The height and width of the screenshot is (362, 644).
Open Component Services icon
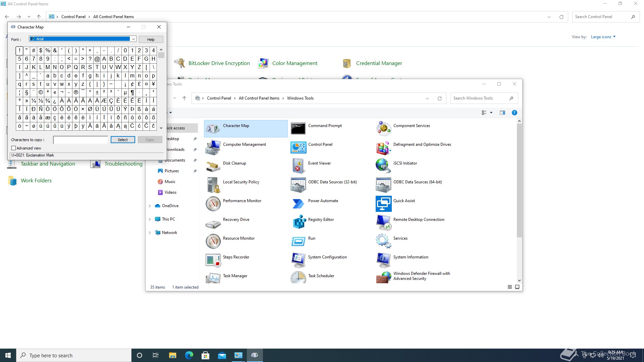[383, 129]
